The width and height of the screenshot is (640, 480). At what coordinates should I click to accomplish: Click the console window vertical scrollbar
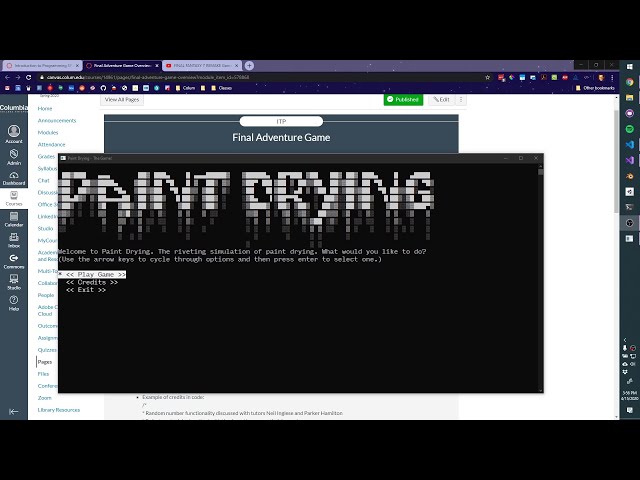pyautogui.click(x=540, y=278)
